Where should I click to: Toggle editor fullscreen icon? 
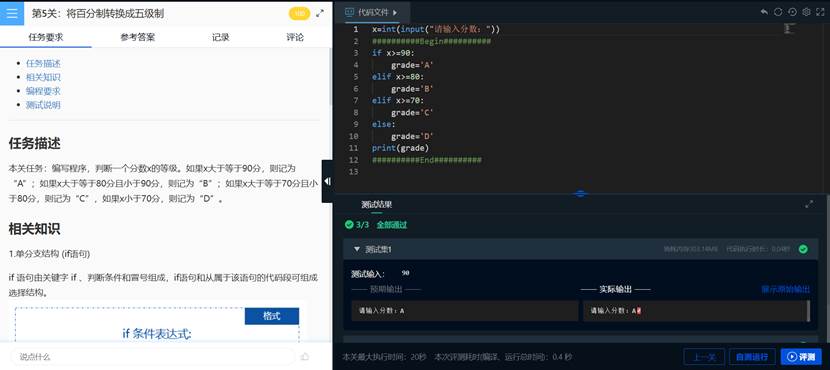tap(820, 12)
